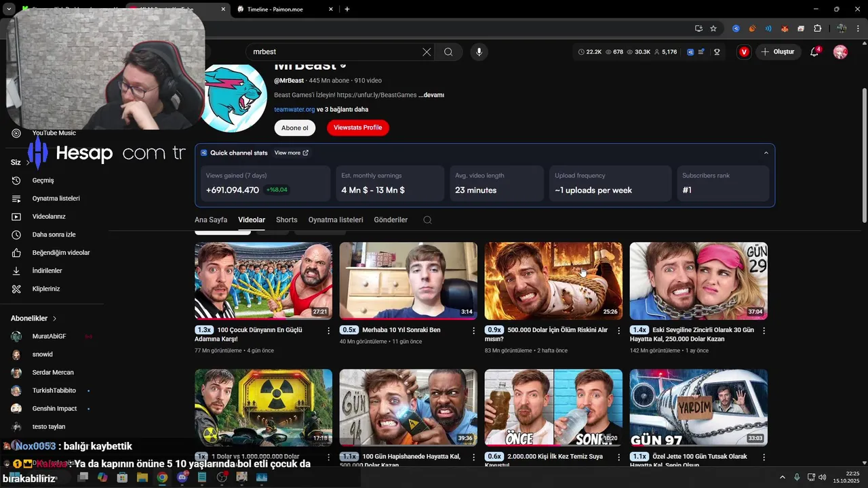Screen dimensions: 868x488
Task: Open Gönderiler channel tab
Action: point(391,220)
